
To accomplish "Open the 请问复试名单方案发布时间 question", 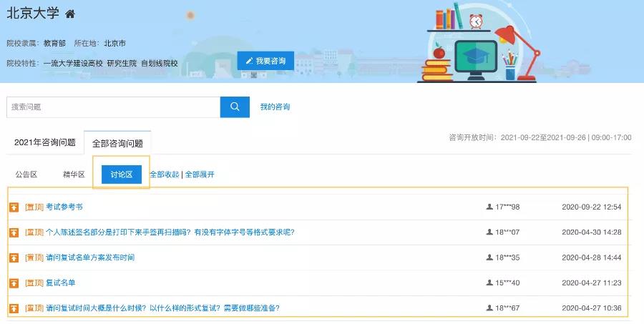I will point(90,258).
